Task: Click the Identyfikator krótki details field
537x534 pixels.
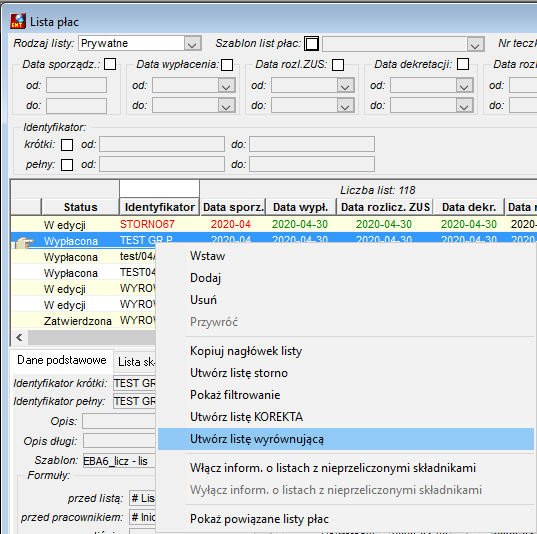Action: point(135,383)
